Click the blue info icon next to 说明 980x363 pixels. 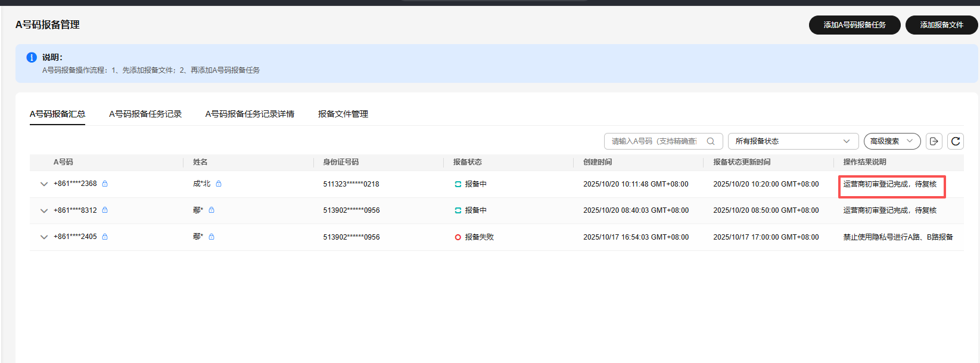tap(32, 57)
